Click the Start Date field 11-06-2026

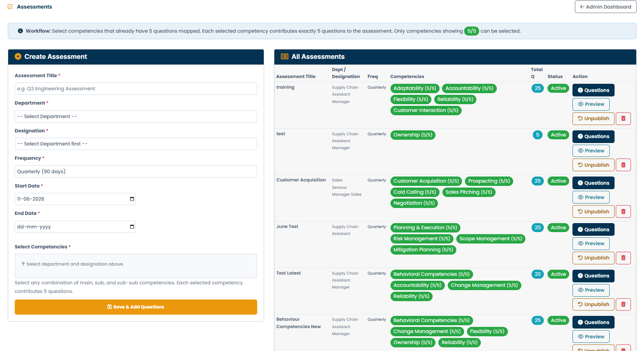75,199
